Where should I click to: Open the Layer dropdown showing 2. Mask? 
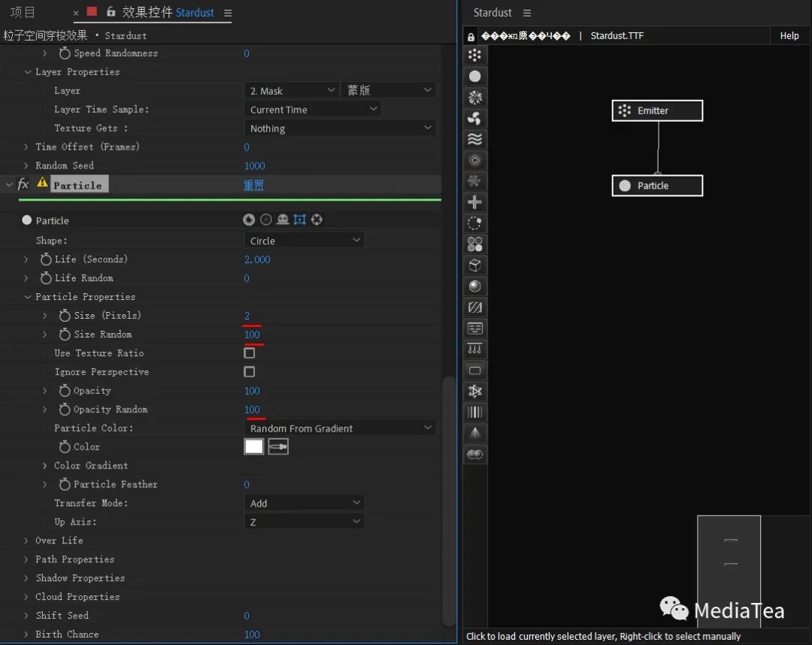[x=292, y=91]
